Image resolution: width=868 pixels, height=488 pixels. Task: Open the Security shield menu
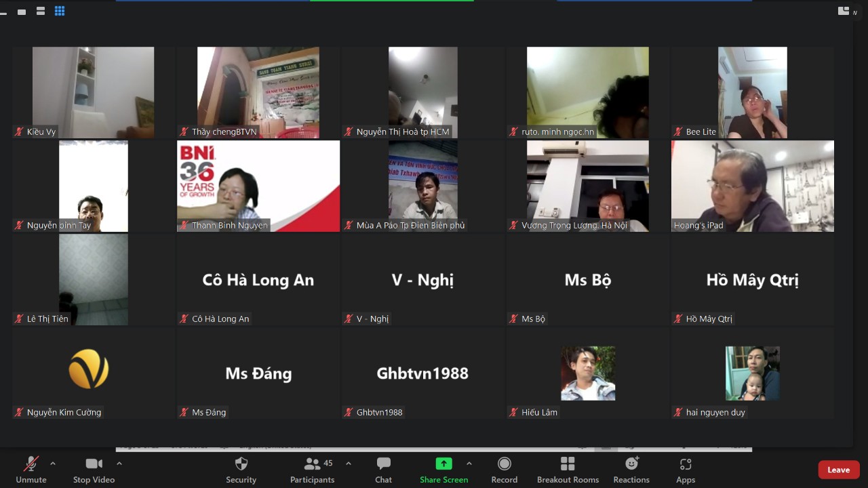(241, 469)
